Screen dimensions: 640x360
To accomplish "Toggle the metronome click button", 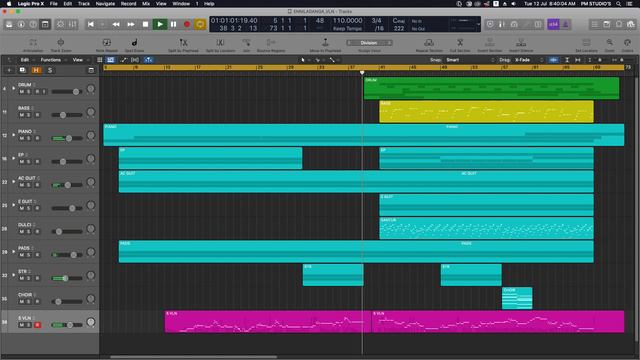I will [565, 24].
